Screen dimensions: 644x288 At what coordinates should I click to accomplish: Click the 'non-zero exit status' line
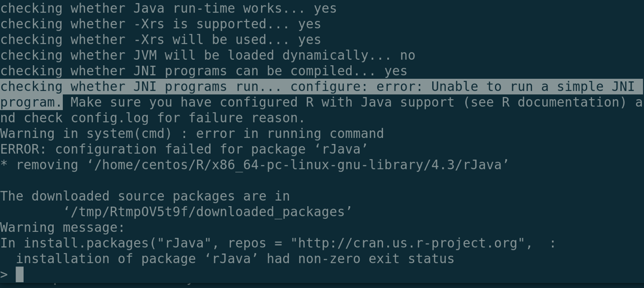tap(235, 259)
